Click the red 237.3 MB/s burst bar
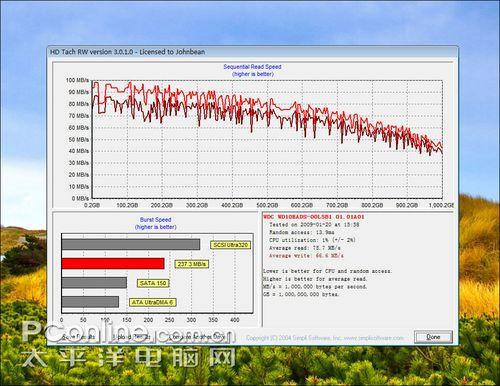 tap(113, 264)
